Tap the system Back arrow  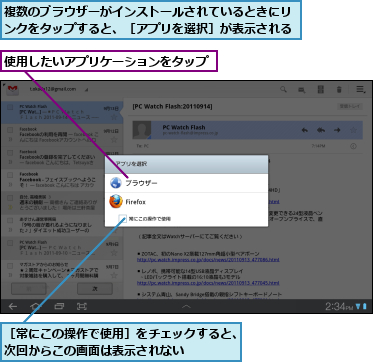(x=13, y=306)
